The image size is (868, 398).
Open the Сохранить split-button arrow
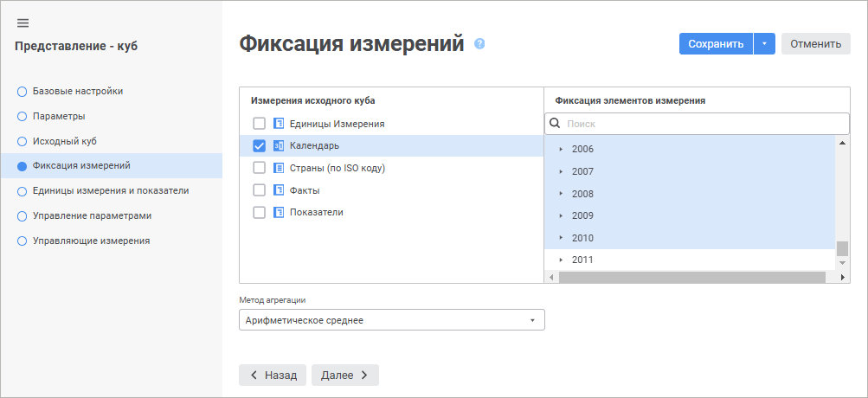[764, 44]
